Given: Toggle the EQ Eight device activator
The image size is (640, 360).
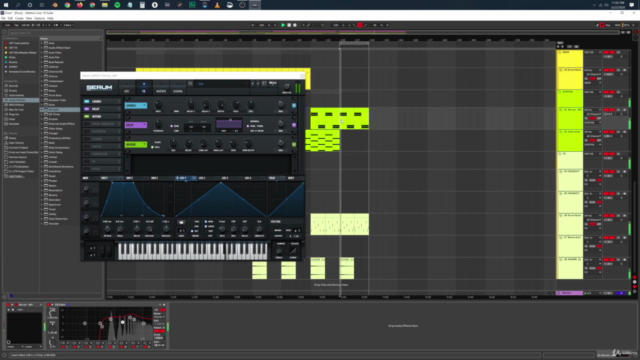Looking at the screenshot, I should tap(49, 304).
